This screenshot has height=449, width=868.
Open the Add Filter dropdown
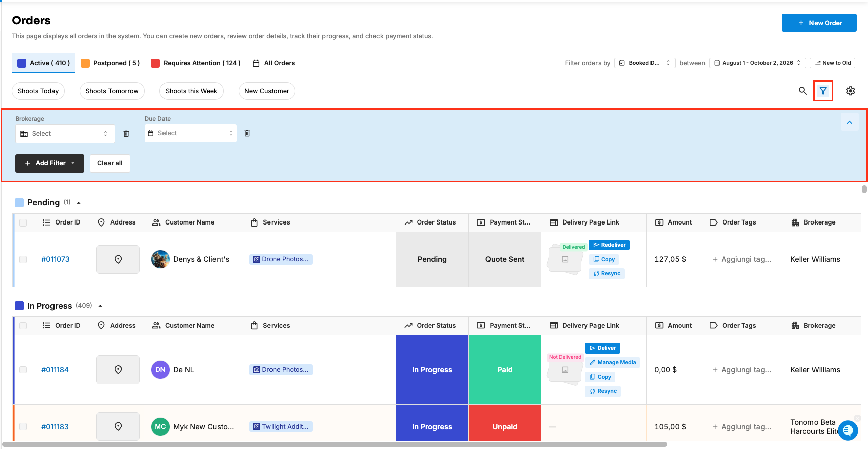(x=49, y=163)
